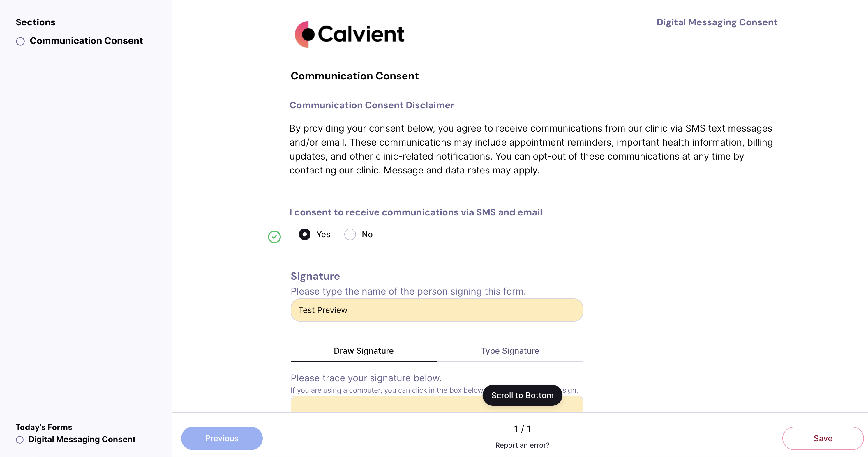Open Communication Consent in Sections sidebar

(x=86, y=41)
